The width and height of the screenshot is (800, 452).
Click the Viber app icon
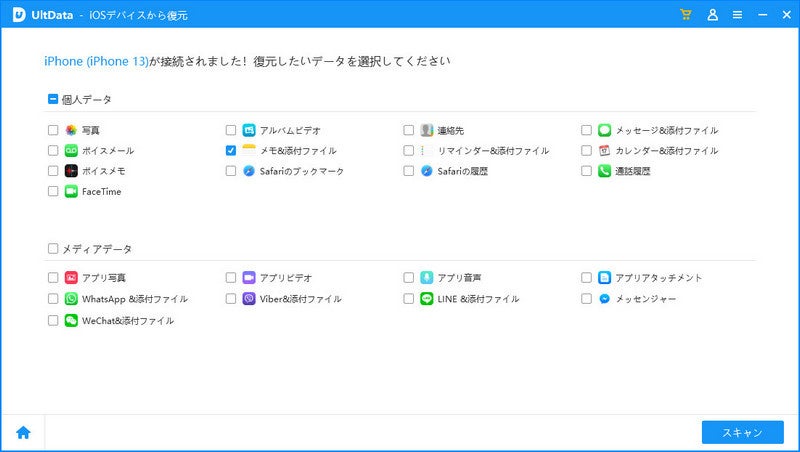click(x=249, y=298)
